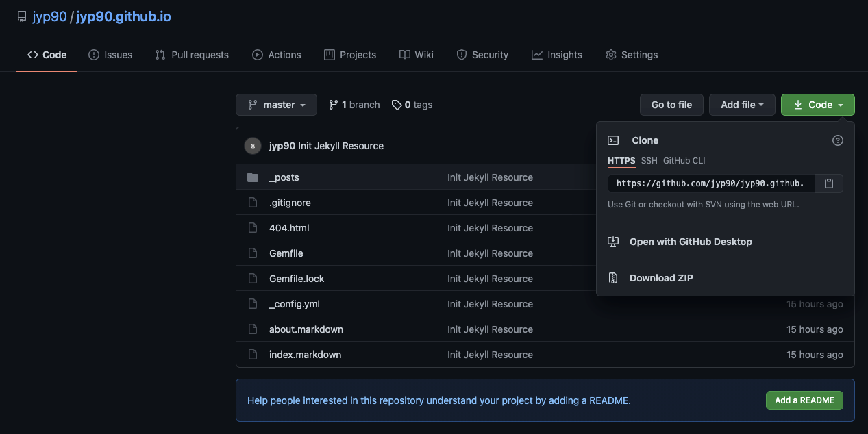Viewport: 868px width, 434px height.
Task: Click the clone URL input field
Action: (x=711, y=183)
